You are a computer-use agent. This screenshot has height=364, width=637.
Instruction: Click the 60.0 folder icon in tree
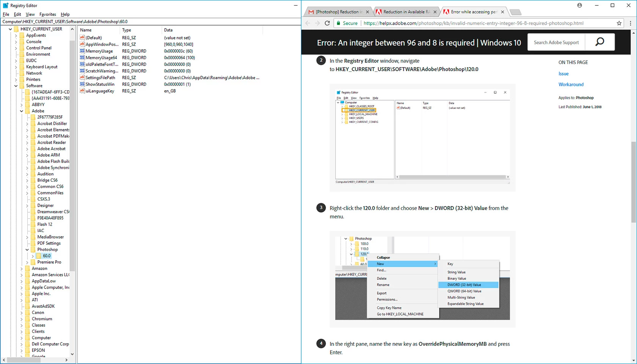(39, 256)
